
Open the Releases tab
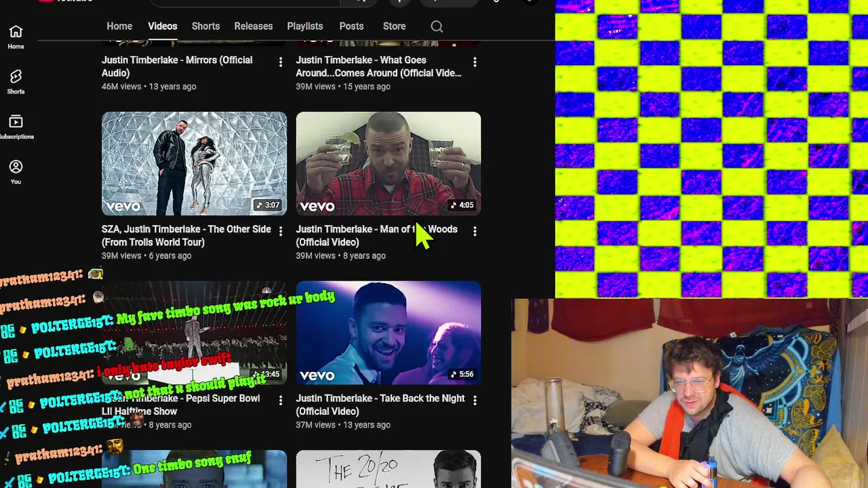(x=254, y=26)
